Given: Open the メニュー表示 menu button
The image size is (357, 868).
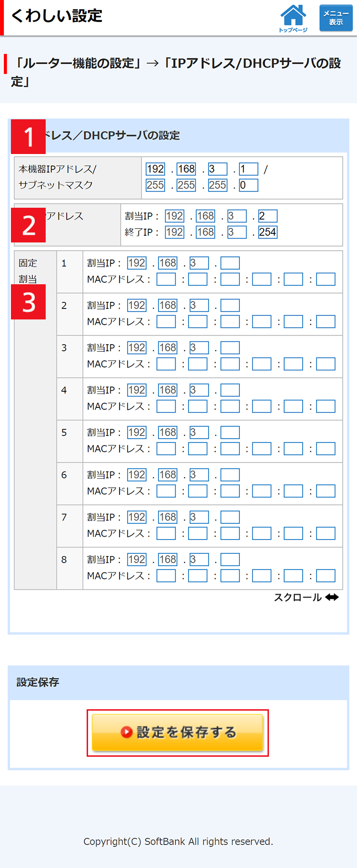Looking at the screenshot, I should click(336, 18).
